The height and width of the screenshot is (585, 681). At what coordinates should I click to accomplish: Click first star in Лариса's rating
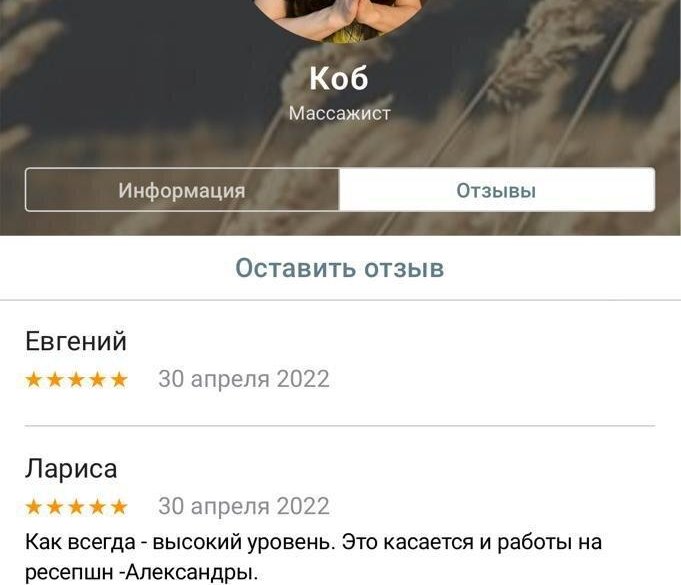point(34,507)
